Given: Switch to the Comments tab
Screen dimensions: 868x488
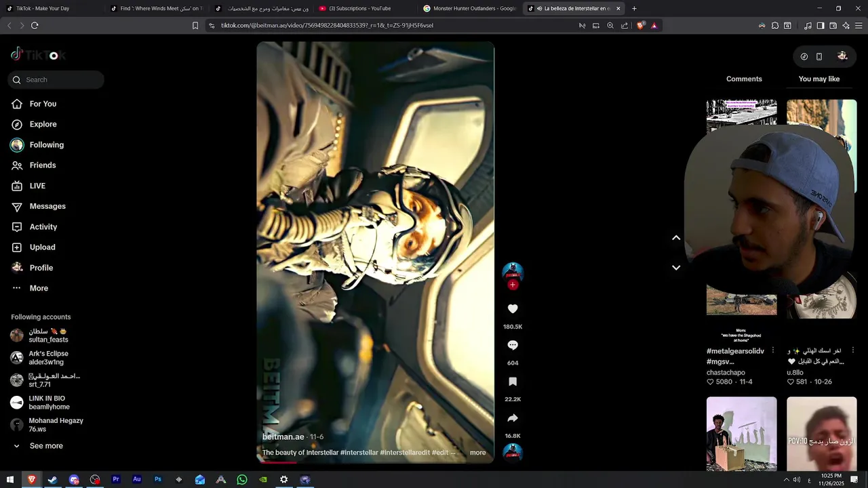Looking at the screenshot, I should pos(744,79).
